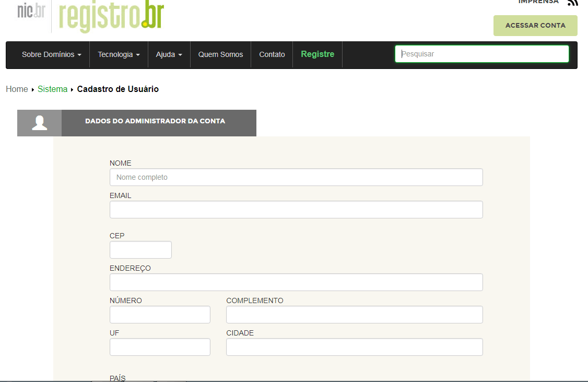This screenshot has height=382, width=588.
Task: Focus the ENDEREÇO input field
Action: click(x=296, y=282)
